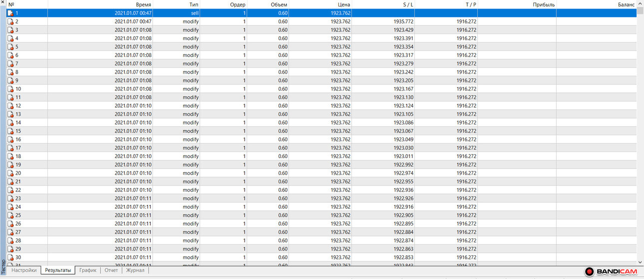Click the S/L value 1923.011
The image size is (644, 279).
click(x=403, y=156)
